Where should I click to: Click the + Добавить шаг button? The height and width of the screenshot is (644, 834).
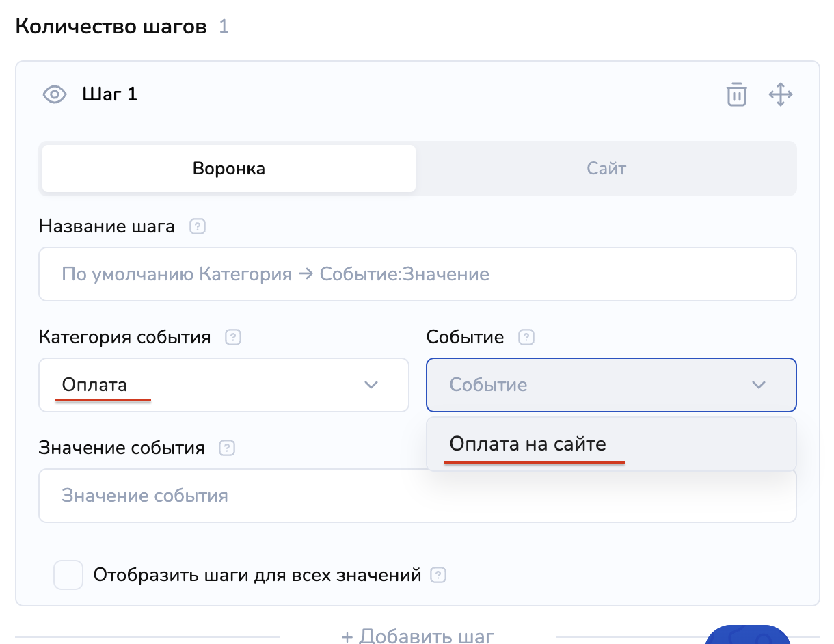coord(417,636)
